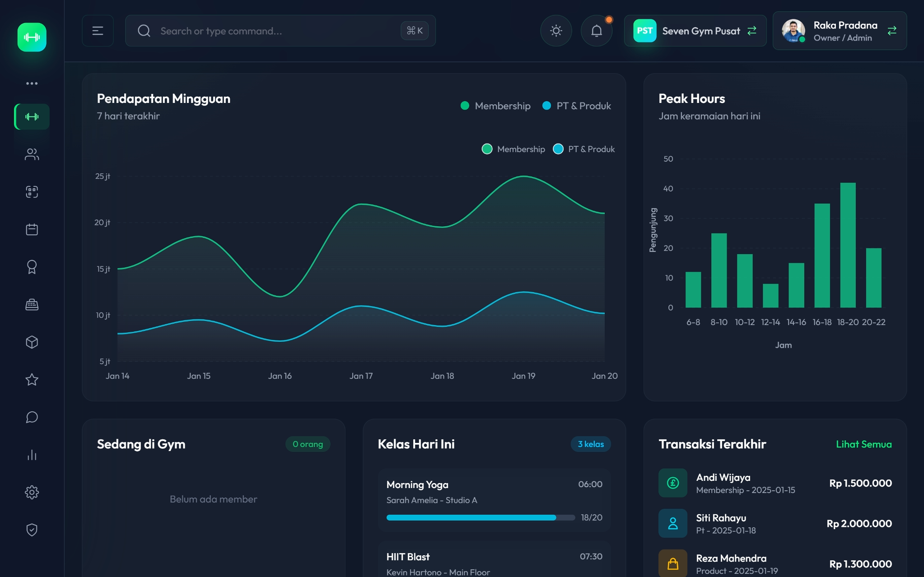Click the Owner / Admin role label
Image resolution: width=924 pixels, height=577 pixels.
(x=842, y=38)
